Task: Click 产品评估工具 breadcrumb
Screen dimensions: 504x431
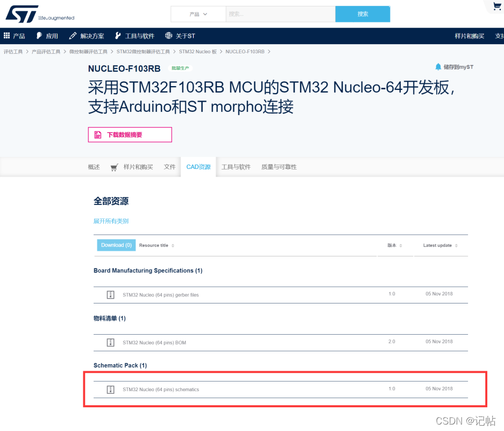Action: click(46, 52)
